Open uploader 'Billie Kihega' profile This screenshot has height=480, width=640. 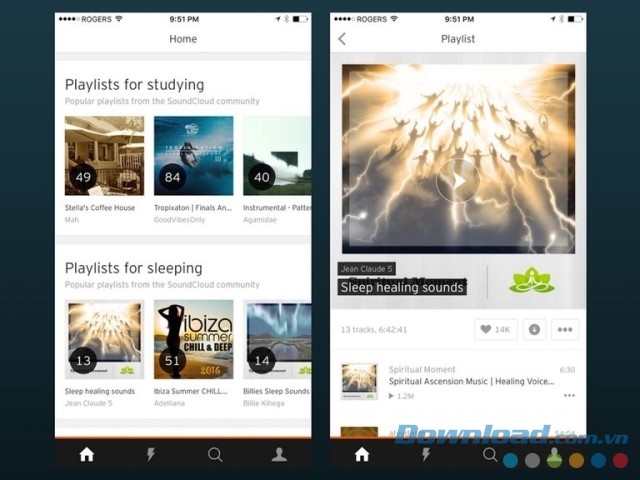pyautogui.click(x=264, y=403)
